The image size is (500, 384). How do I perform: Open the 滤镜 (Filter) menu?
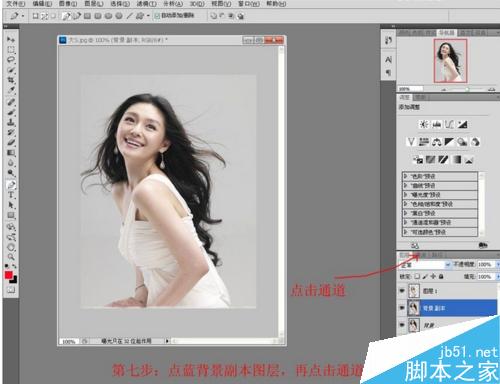point(146,4)
